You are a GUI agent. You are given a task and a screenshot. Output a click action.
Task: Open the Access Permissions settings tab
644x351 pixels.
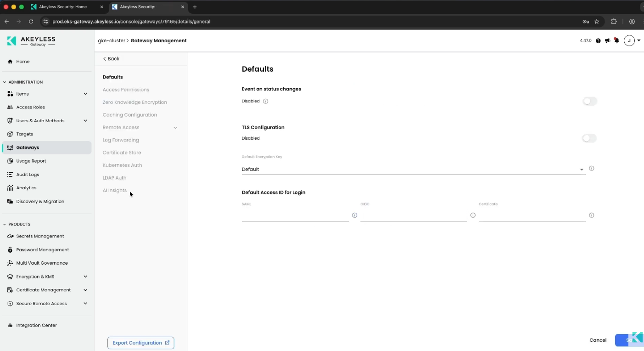point(126,90)
